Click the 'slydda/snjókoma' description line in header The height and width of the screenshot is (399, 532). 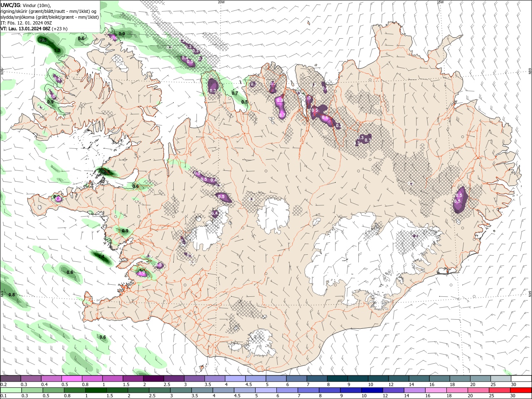point(49,17)
